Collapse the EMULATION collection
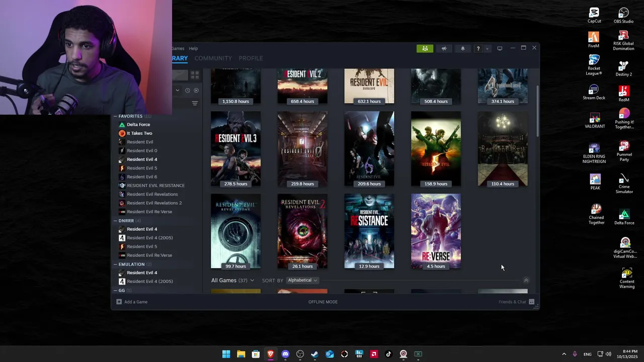Viewport: 644px width, 362px height. (x=115, y=264)
